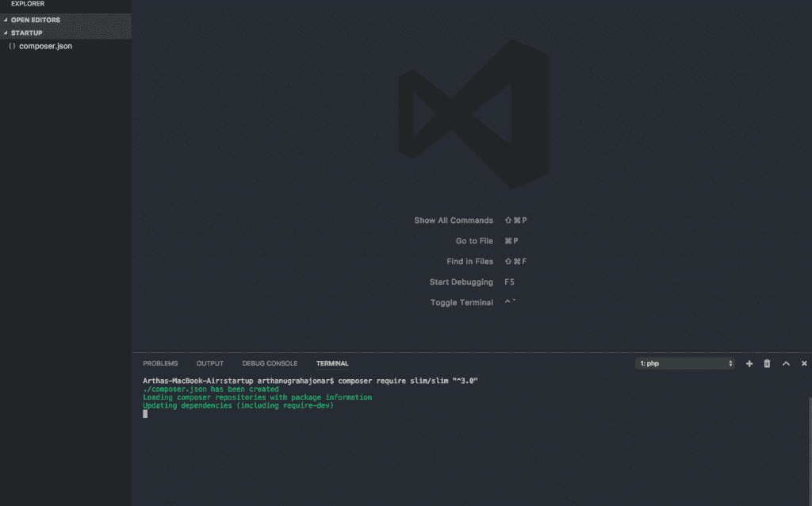812x506 pixels.
Task: Select the Debug Console tab
Action: click(x=270, y=363)
